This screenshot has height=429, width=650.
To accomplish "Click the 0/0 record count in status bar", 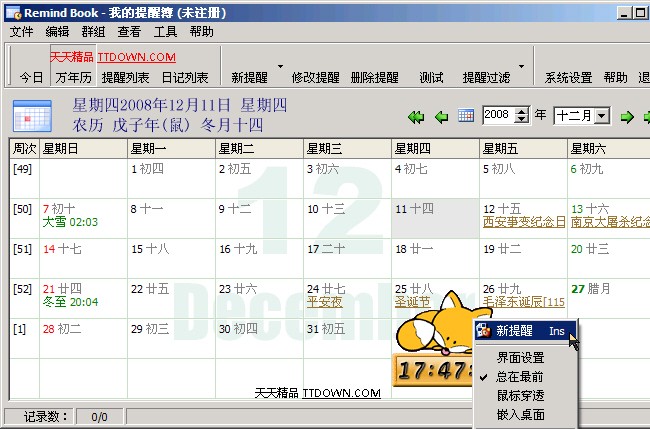I will click(x=99, y=417).
